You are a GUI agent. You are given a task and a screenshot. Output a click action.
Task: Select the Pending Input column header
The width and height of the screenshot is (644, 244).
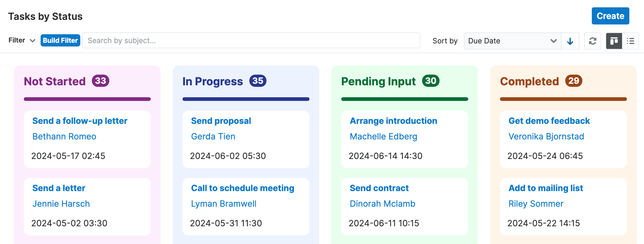click(378, 81)
